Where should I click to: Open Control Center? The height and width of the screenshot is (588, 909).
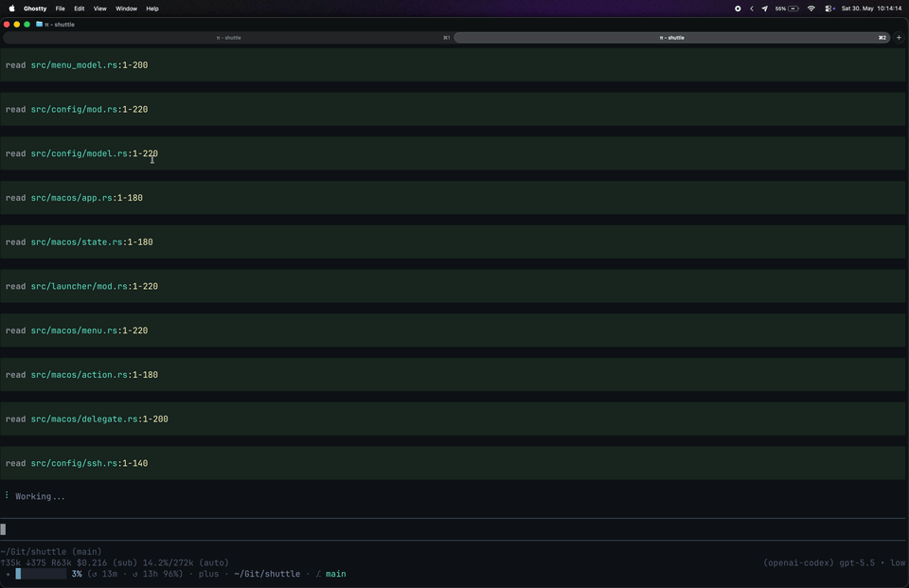click(829, 9)
